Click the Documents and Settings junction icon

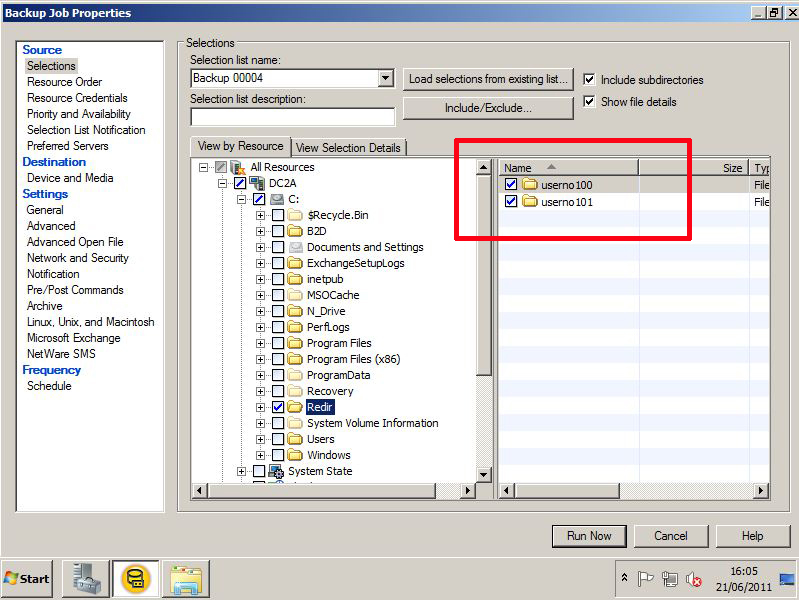pyautogui.click(x=296, y=247)
